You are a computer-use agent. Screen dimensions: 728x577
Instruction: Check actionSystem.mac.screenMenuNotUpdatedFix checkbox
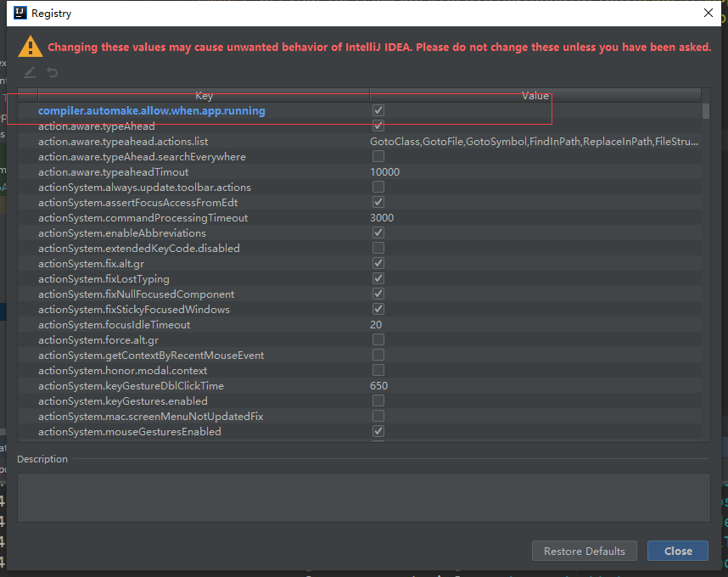[x=378, y=417]
